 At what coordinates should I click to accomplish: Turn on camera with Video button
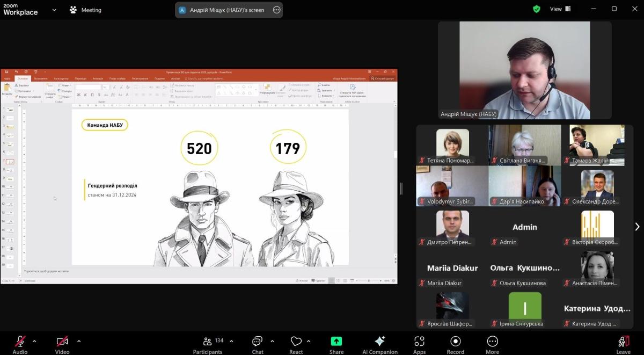[62, 342]
